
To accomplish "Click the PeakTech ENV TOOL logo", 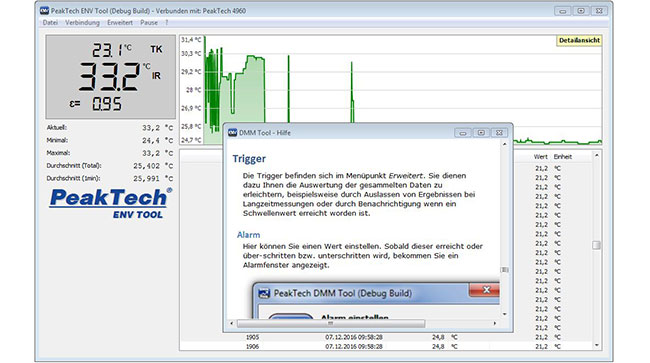I will tap(111, 203).
